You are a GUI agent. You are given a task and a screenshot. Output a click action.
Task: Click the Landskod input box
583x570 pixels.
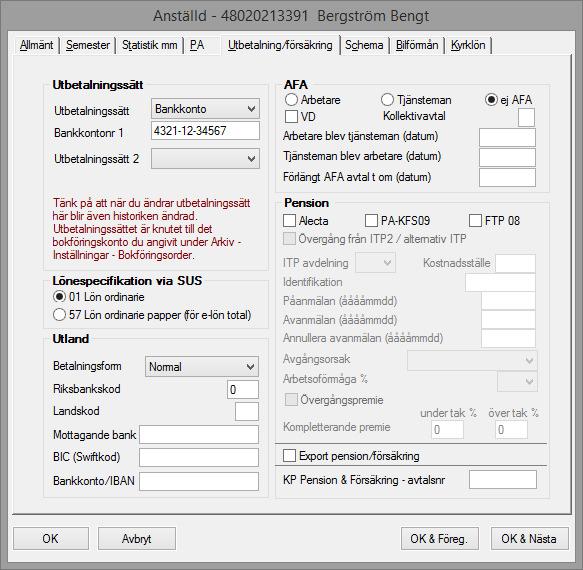coord(247,411)
